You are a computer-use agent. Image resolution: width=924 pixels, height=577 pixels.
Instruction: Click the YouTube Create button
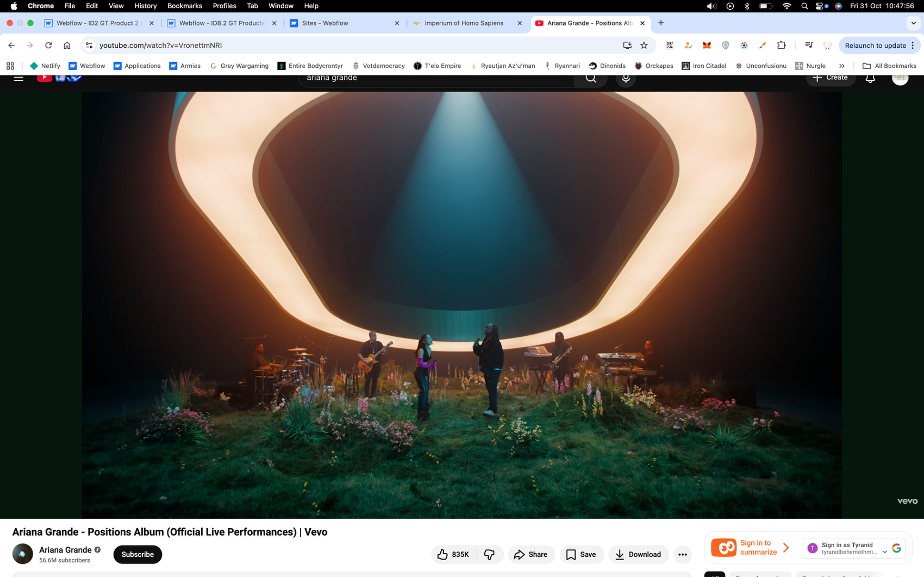pos(830,78)
